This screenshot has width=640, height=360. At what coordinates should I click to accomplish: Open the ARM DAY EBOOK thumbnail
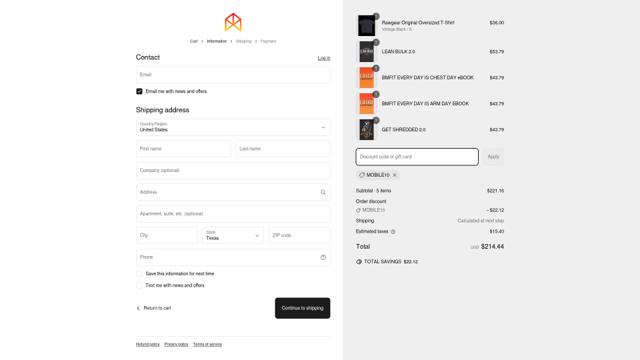(366, 104)
